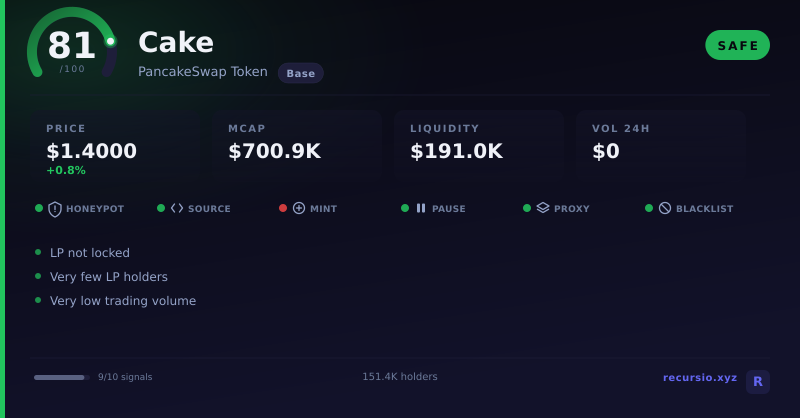Image resolution: width=800 pixels, height=418 pixels.
Task: Click the 9/10 signals progress bar
Action: (62, 377)
